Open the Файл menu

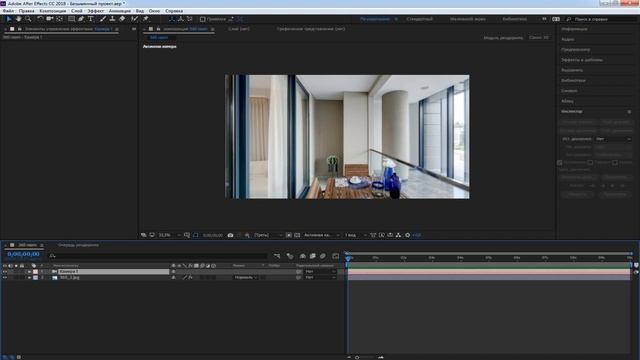8,11
